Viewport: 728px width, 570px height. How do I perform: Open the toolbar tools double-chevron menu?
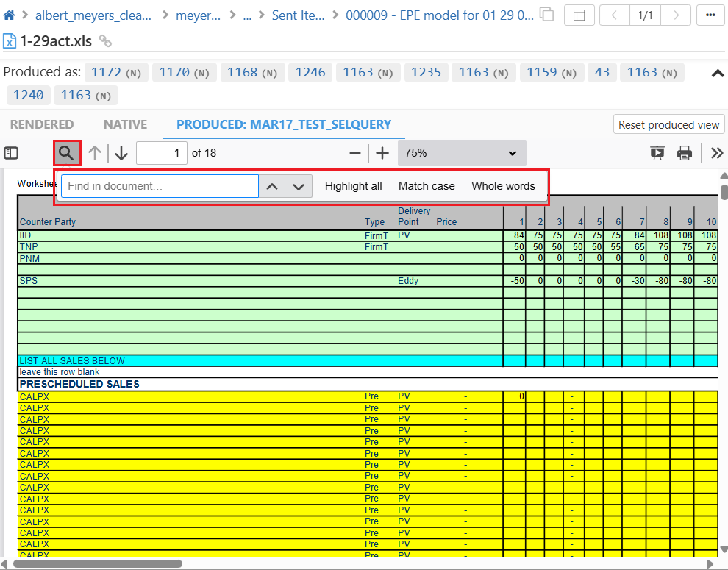[x=716, y=153]
